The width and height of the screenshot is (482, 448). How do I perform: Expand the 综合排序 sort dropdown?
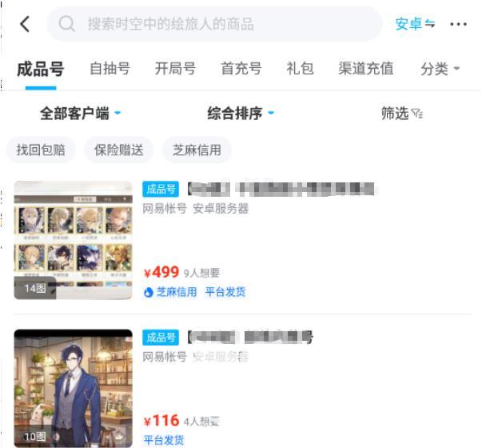pyautogui.click(x=241, y=114)
